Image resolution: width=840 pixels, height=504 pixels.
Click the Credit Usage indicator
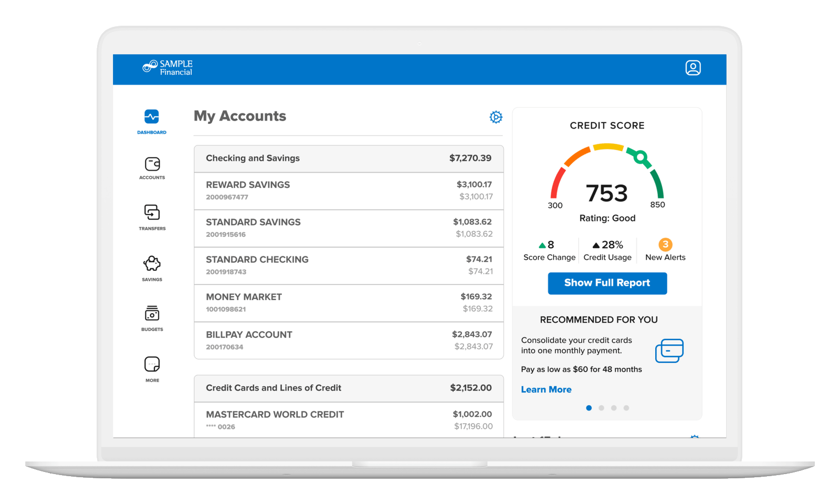(x=607, y=249)
